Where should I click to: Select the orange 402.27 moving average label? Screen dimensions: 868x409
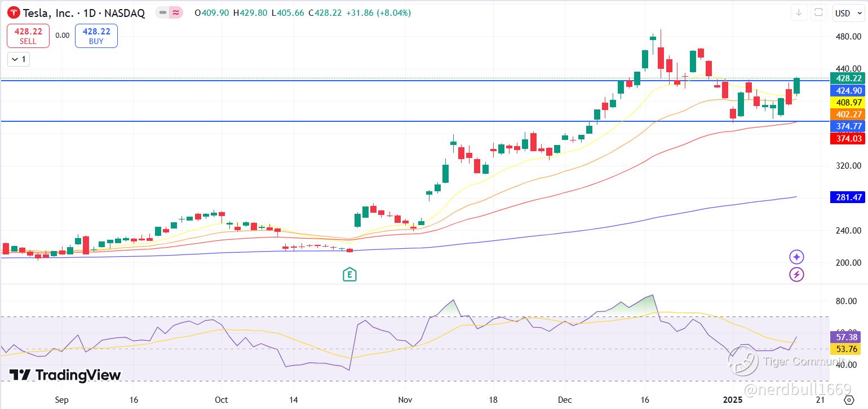tap(847, 115)
